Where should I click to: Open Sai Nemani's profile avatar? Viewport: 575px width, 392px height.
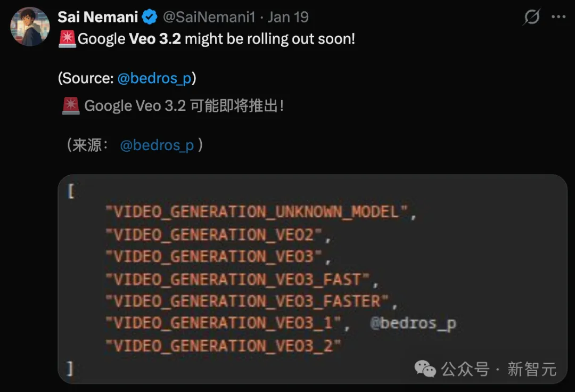pos(30,27)
